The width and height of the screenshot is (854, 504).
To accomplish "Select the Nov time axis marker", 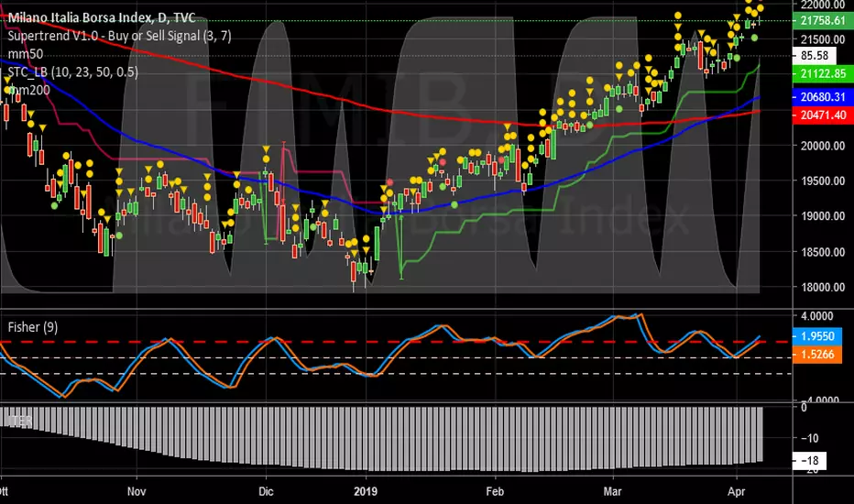I will 137,491.
